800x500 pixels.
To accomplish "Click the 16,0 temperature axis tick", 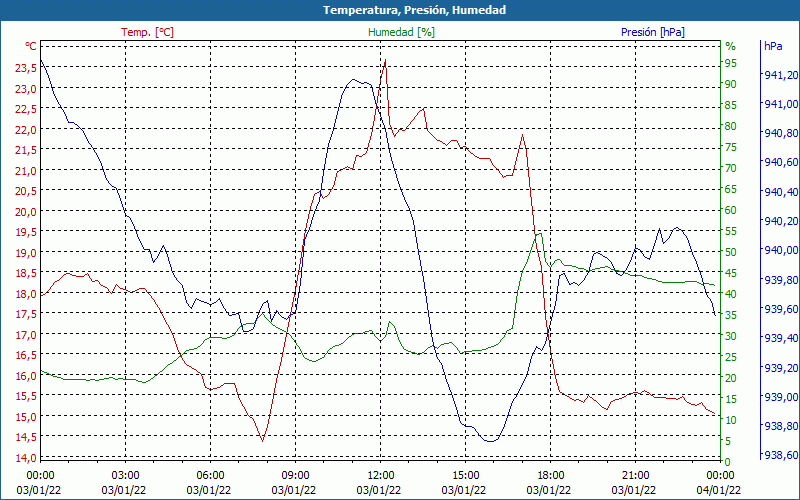I will tap(26, 376).
